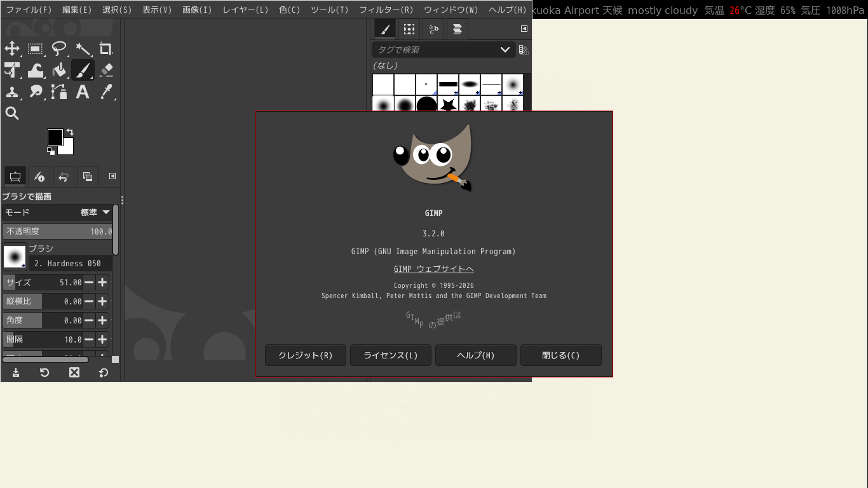Adjust the 不透明度 opacity slider
Screen dimensions: 868x488
(x=57, y=231)
